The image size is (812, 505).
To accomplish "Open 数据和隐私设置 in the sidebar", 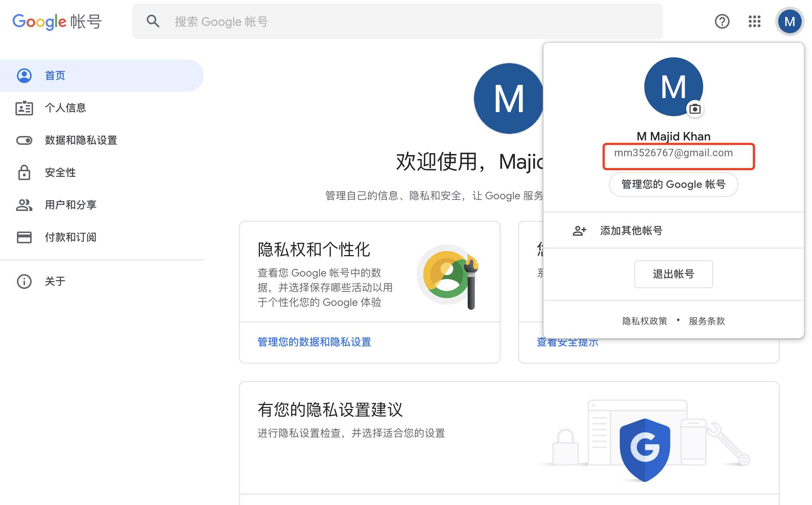I will [x=101, y=140].
